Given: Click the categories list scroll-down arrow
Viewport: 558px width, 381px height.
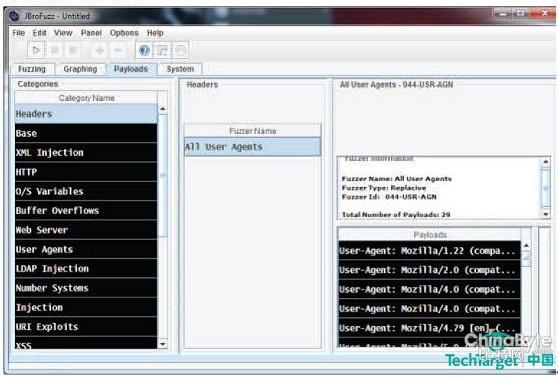Looking at the screenshot, I should click(x=163, y=344).
